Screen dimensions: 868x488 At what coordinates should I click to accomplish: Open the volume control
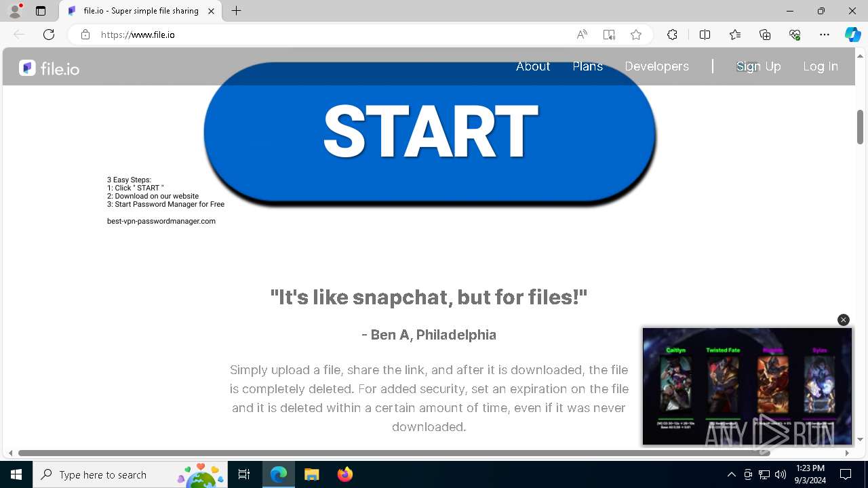tap(781, 474)
